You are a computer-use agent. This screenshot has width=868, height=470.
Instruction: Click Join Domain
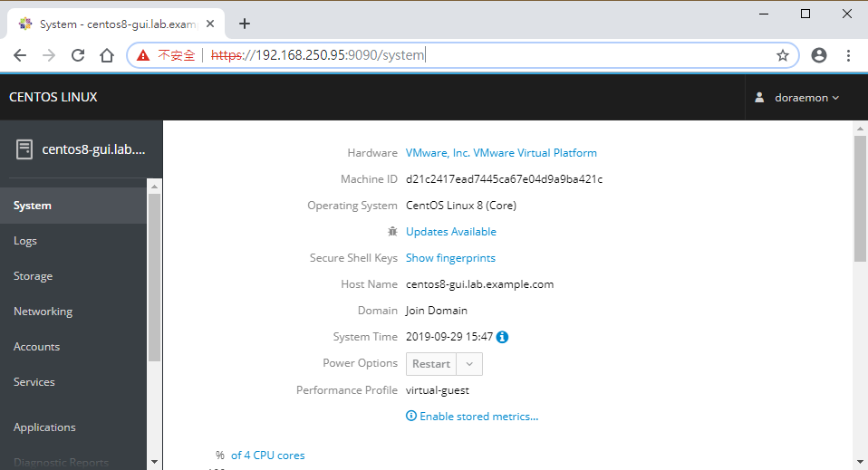[x=436, y=311]
